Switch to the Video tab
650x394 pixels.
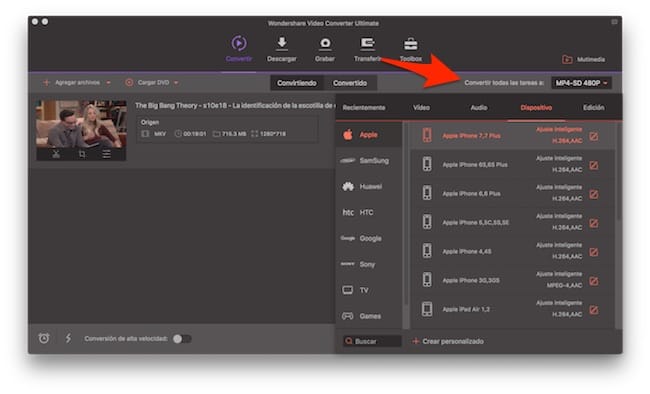pyautogui.click(x=421, y=108)
